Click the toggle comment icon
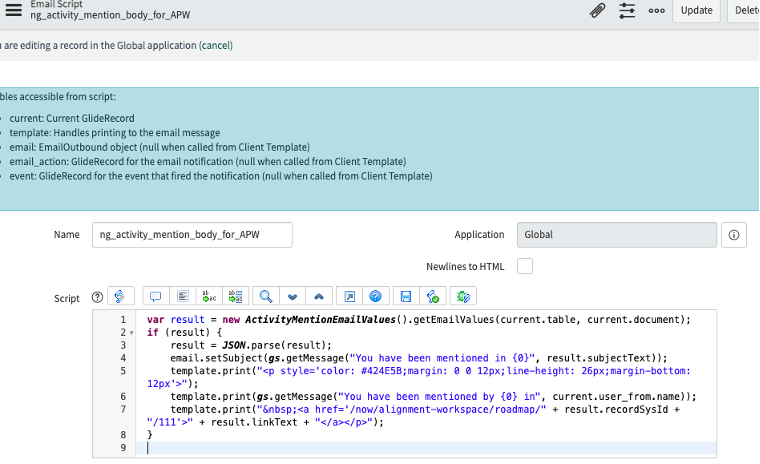This screenshot has height=464, width=760. click(x=156, y=296)
